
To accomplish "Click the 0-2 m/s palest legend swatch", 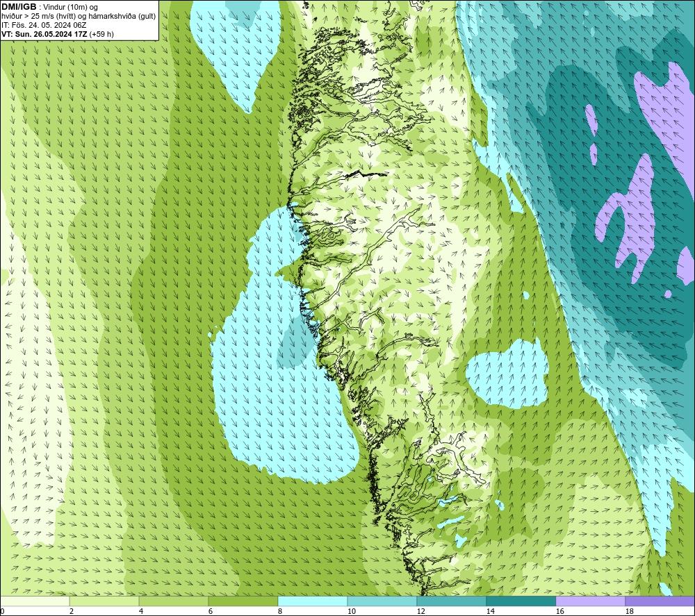I will 35,601.
